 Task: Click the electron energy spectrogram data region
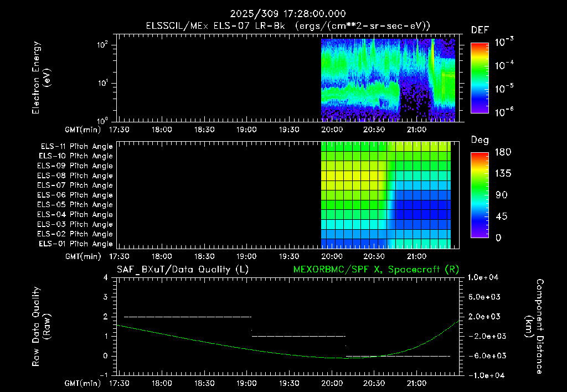388,80
